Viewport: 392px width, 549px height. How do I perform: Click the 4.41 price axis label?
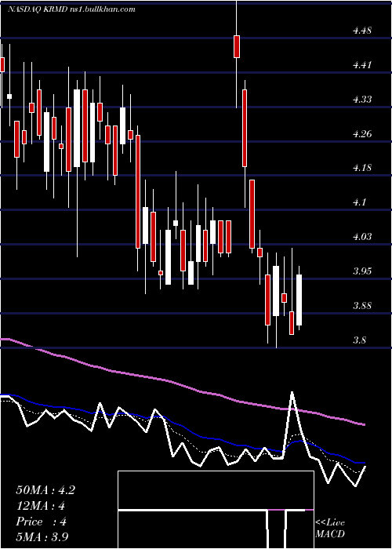tap(362, 65)
